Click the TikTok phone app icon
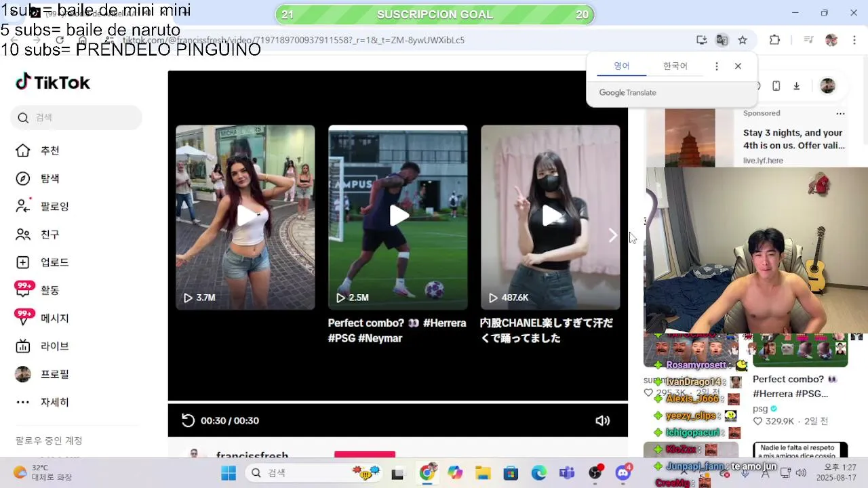 [x=776, y=86]
